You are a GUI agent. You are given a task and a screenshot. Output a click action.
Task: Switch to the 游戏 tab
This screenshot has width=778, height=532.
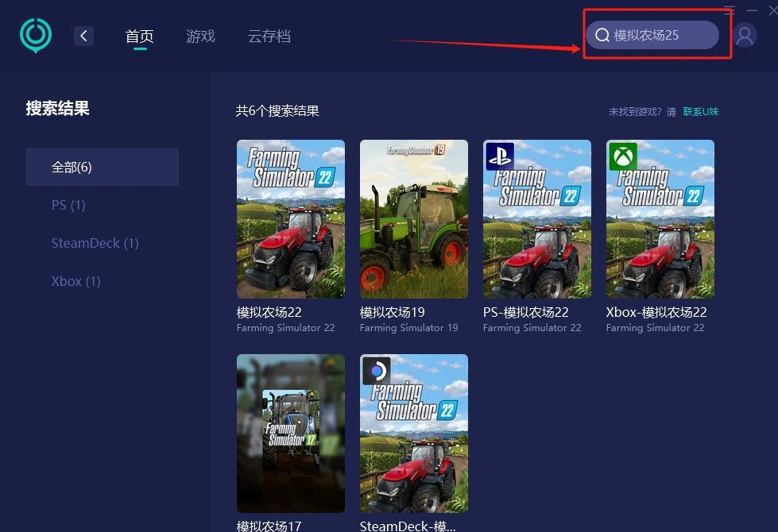click(200, 37)
